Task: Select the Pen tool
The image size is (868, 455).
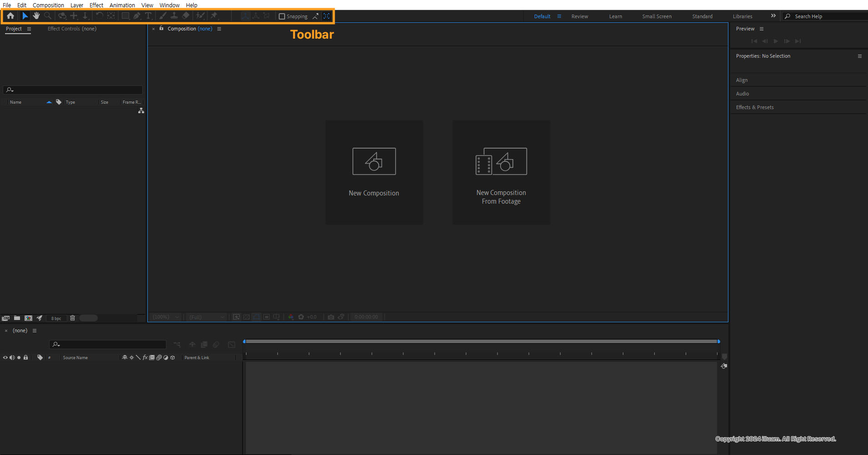Action: [x=137, y=16]
